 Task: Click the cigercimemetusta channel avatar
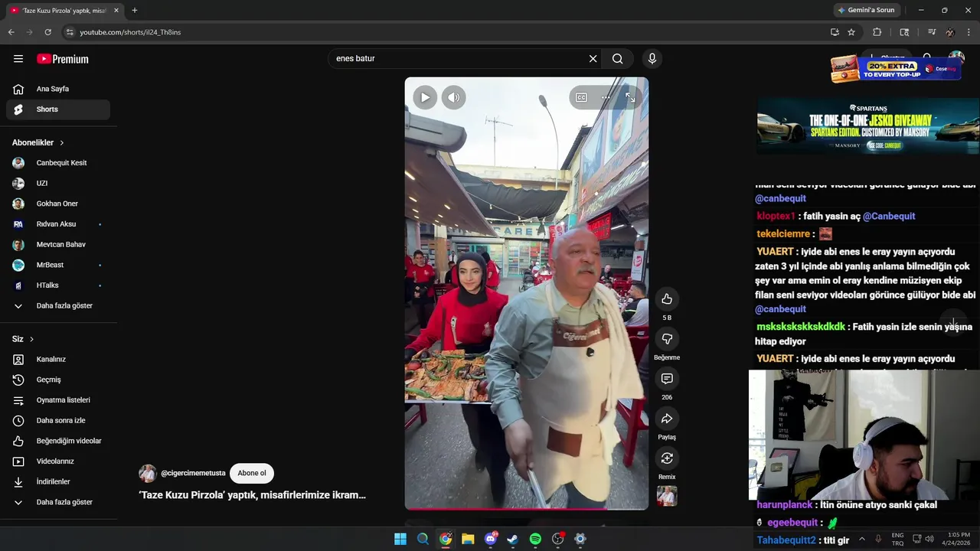pyautogui.click(x=148, y=473)
